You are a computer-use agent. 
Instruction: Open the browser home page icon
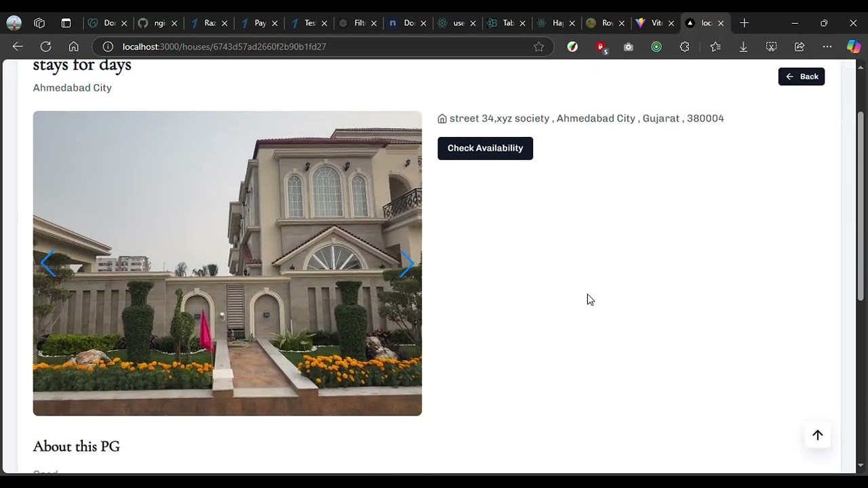[x=73, y=47]
